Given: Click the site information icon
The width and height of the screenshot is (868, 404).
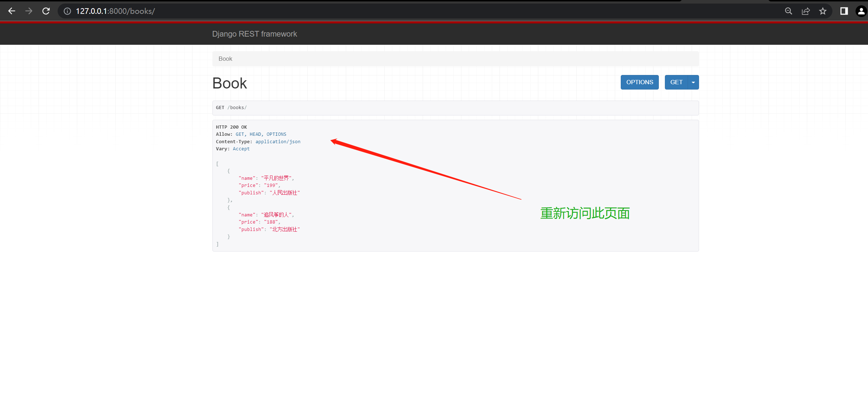Looking at the screenshot, I should click(67, 11).
